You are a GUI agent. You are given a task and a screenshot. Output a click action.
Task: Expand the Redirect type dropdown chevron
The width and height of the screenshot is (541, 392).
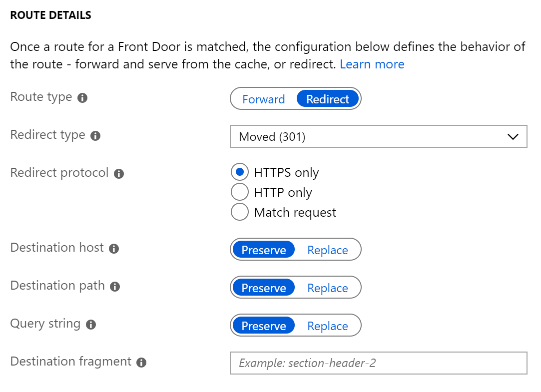point(514,136)
